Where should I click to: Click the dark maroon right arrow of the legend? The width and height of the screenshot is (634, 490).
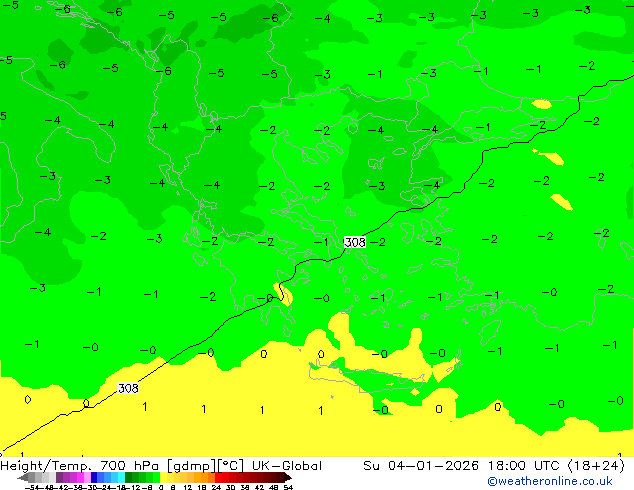[288, 478]
